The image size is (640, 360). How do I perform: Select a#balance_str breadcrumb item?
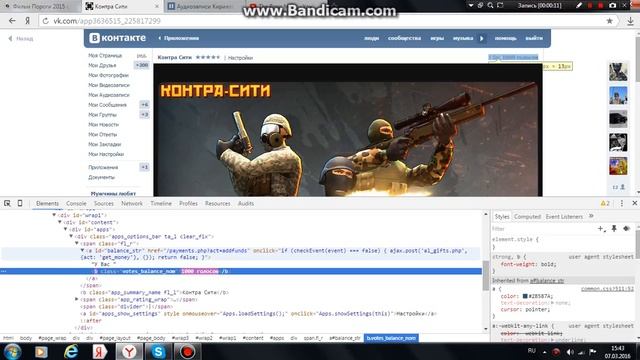344,338
